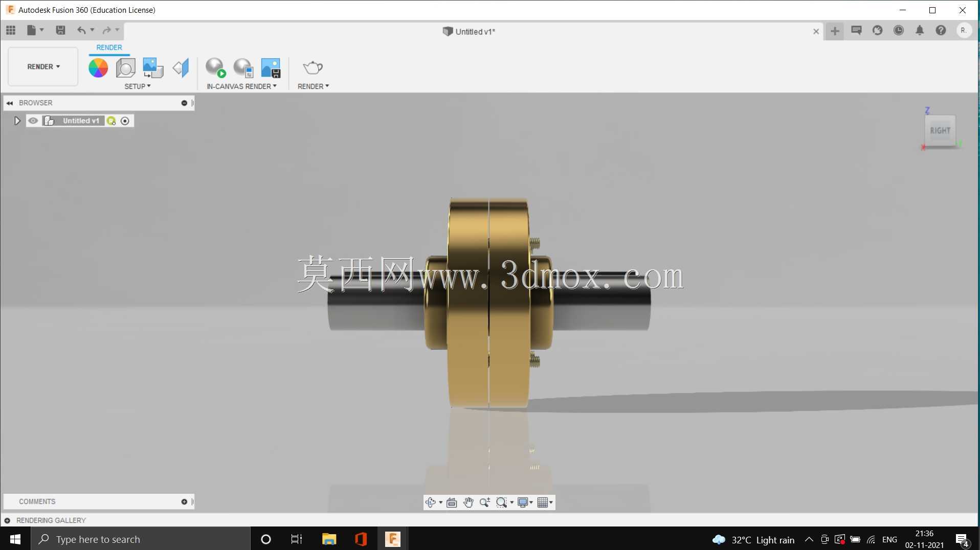Expand the File menu arrow
The width and height of the screenshot is (980, 550).
click(x=42, y=30)
